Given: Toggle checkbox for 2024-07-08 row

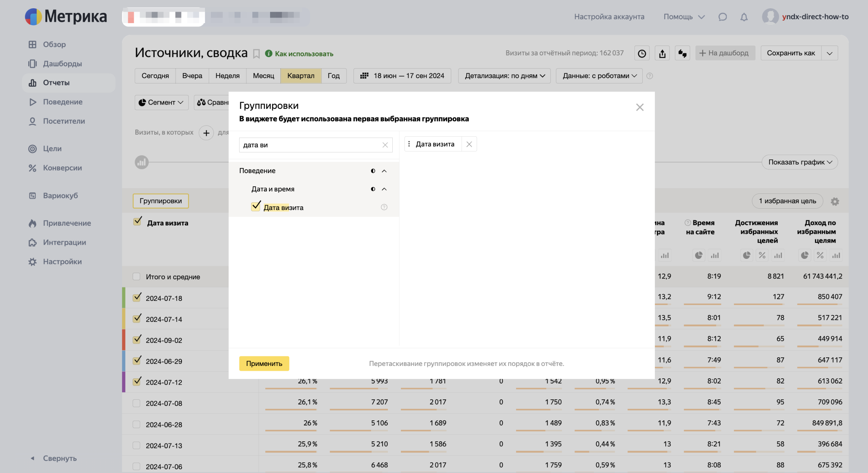Looking at the screenshot, I should [x=136, y=403].
